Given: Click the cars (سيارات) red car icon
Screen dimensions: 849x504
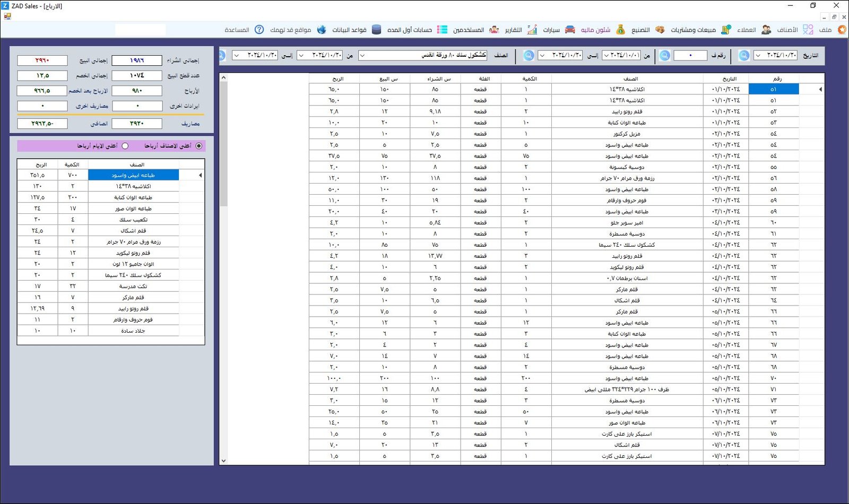Looking at the screenshot, I should [x=570, y=30].
